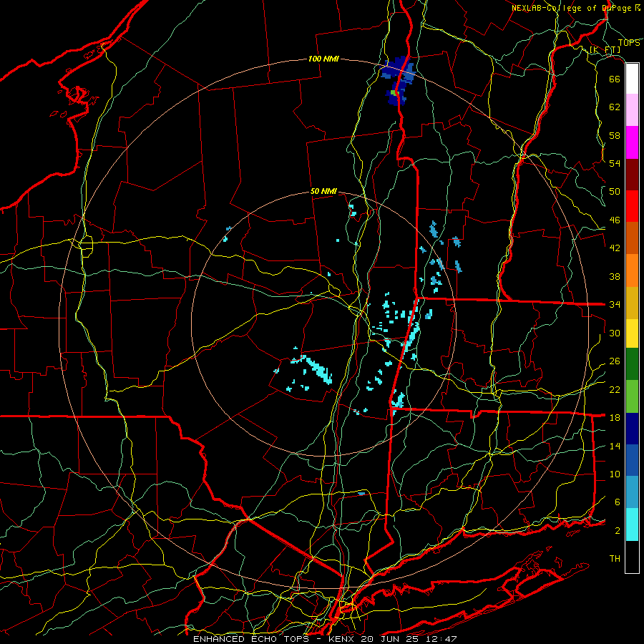The width and height of the screenshot is (644, 644).
Task: Click the "22" legend value
Action: pyautogui.click(x=615, y=389)
